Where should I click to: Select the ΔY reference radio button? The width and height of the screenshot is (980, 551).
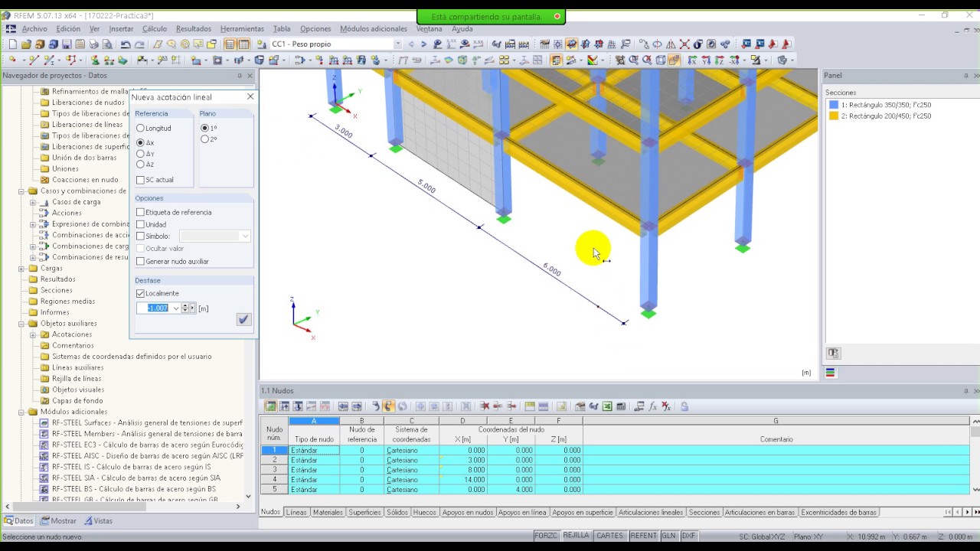pyautogui.click(x=140, y=154)
